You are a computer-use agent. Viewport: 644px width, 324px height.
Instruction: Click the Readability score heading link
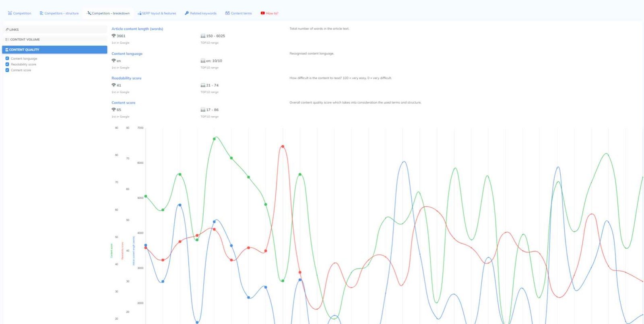tap(126, 78)
